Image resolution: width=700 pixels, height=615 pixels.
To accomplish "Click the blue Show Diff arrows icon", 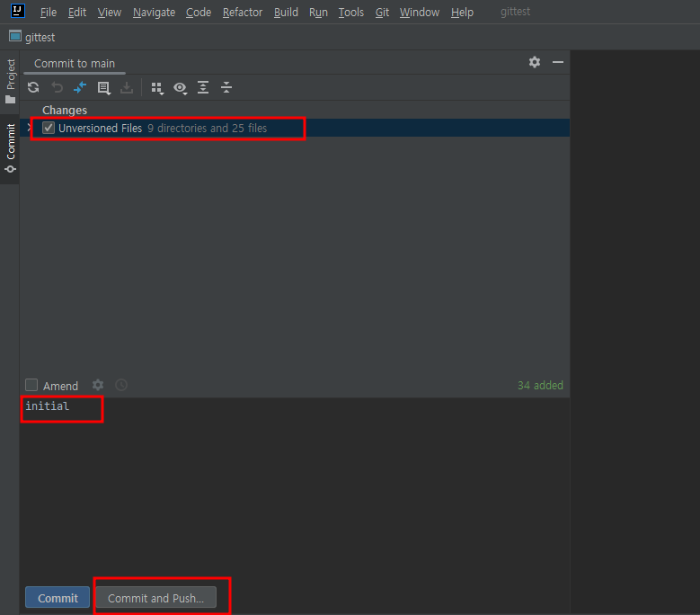I will (x=80, y=87).
